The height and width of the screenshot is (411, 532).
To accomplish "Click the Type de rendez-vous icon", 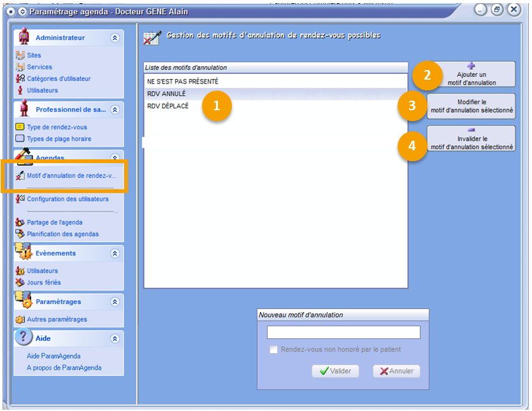I will point(20,127).
